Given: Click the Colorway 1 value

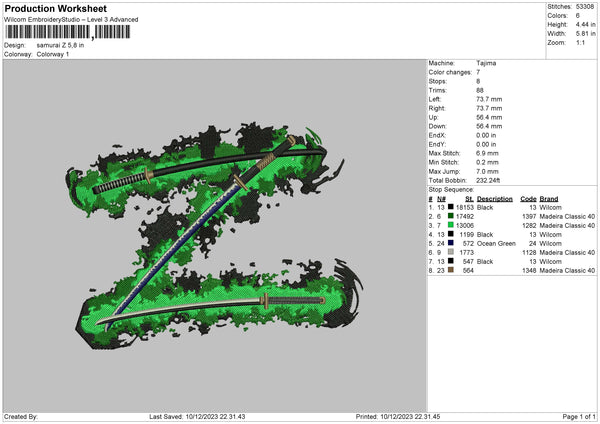Looking at the screenshot, I should tap(53, 54).
